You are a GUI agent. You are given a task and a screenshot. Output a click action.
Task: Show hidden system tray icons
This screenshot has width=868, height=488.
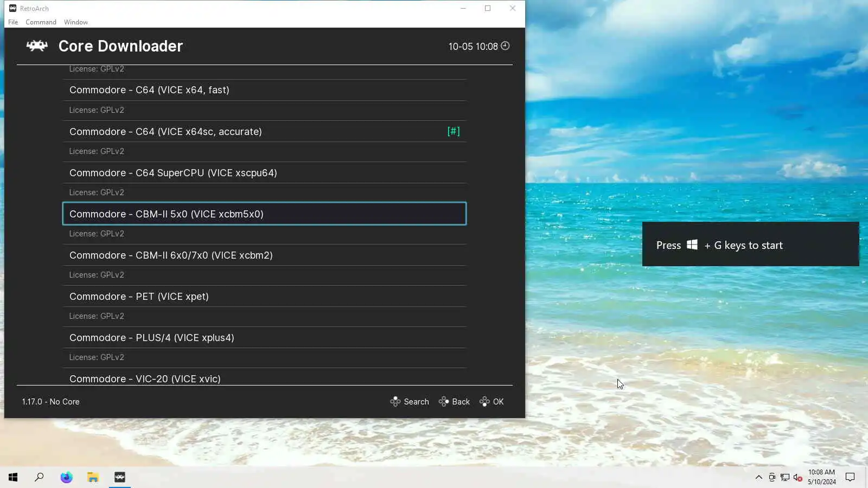pos(759,477)
